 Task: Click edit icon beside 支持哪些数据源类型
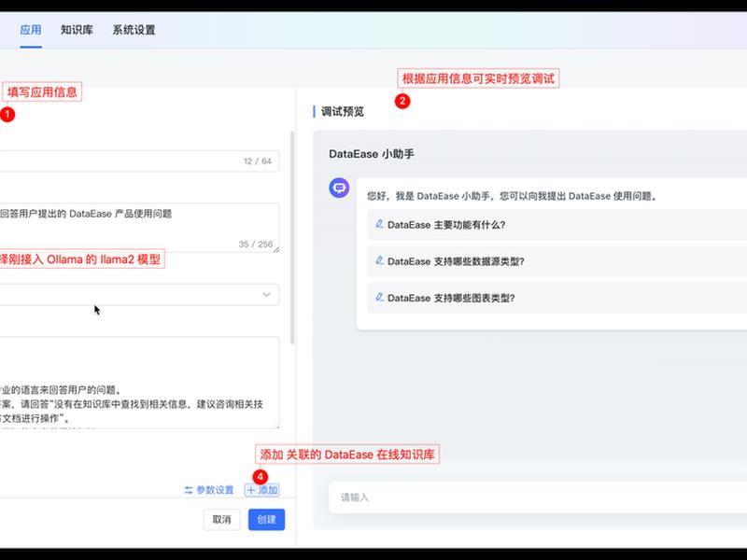(380, 260)
